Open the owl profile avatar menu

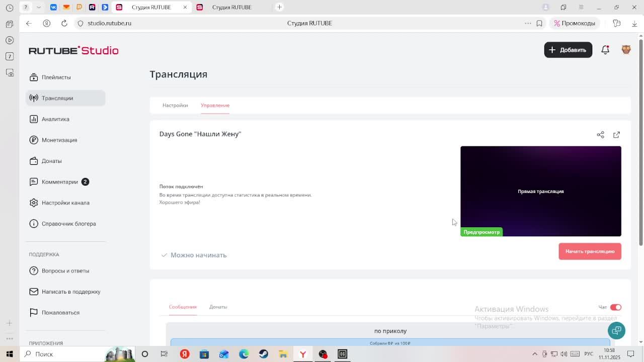point(626,50)
